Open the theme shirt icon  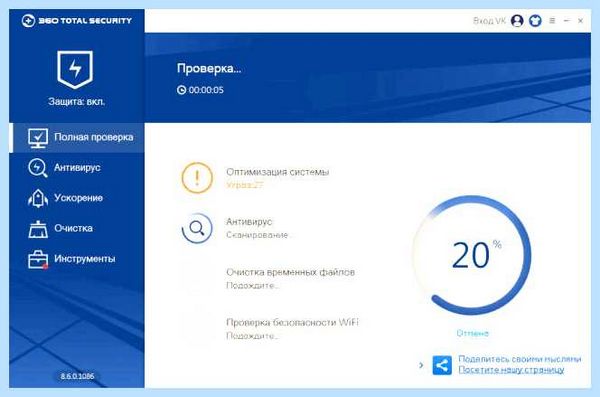tap(535, 20)
